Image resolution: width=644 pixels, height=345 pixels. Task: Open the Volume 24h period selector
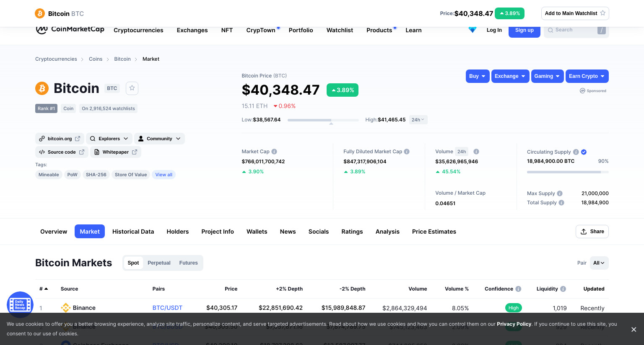pyautogui.click(x=462, y=152)
